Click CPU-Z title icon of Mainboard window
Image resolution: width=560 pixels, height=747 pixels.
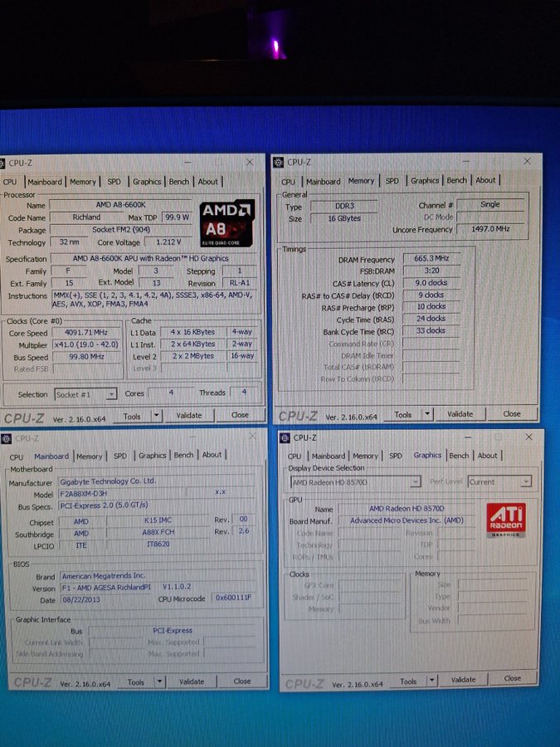click(7, 438)
